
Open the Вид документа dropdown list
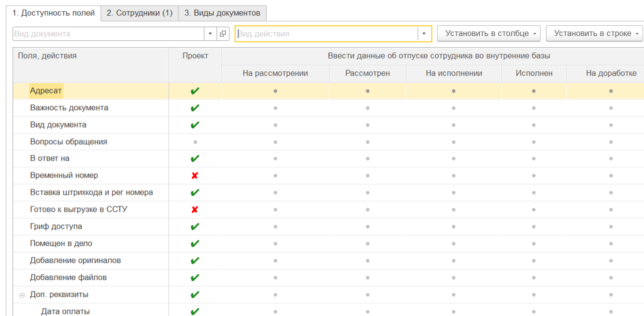coord(210,33)
